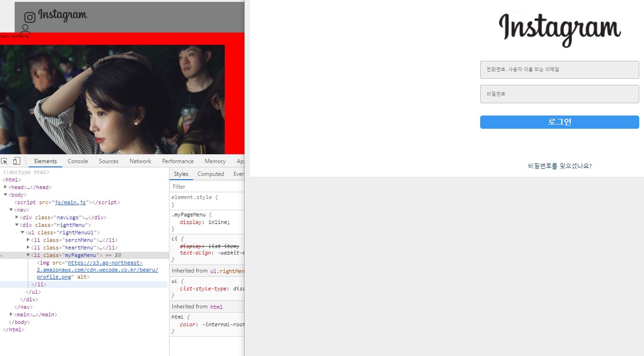Image resolution: width=644 pixels, height=356 pixels.
Task: Click the profile person icon under the logo
Action: click(25, 29)
